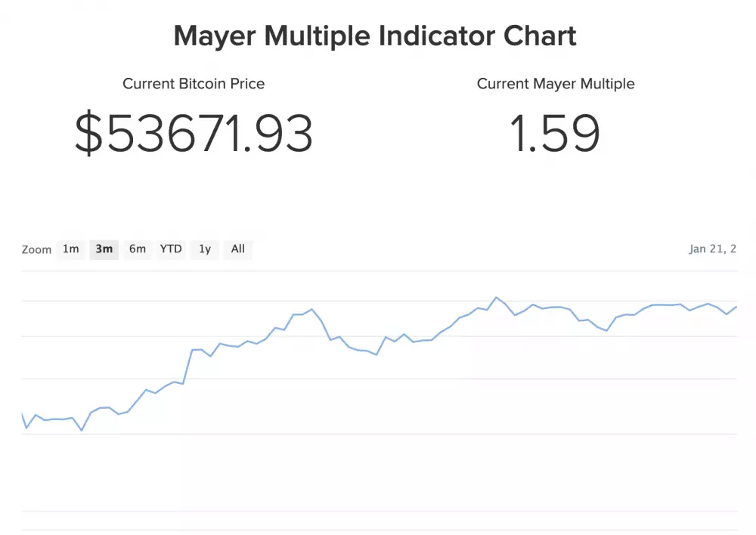Click the Current Bitcoin Price value

tap(194, 133)
